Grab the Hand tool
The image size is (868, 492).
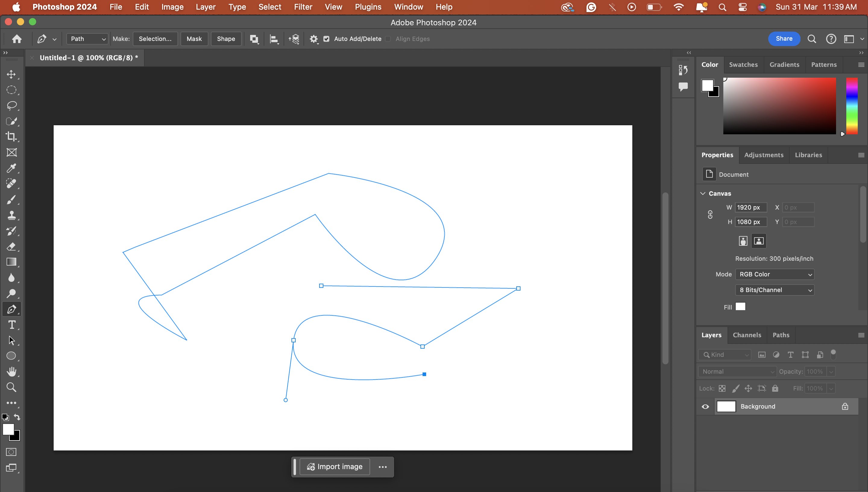click(x=12, y=372)
